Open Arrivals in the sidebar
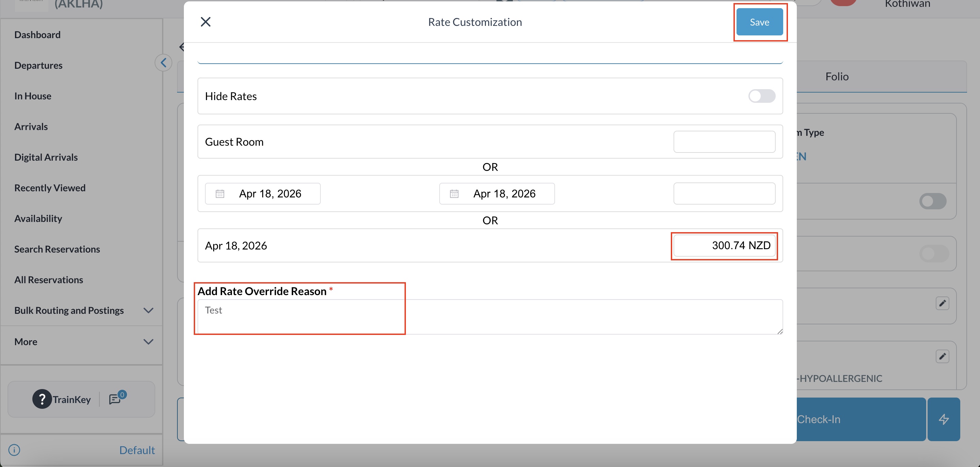 click(x=31, y=127)
